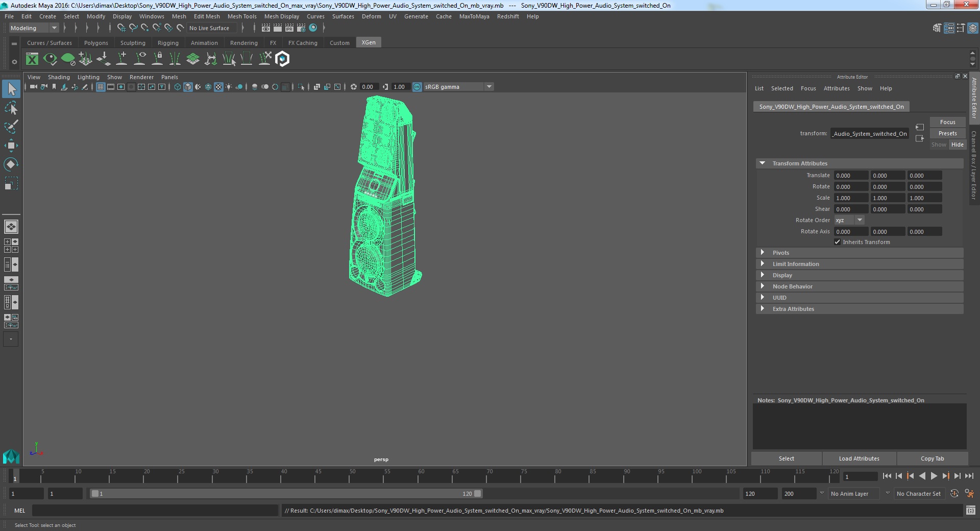Open the Modeling menu set dropdown
This screenshot has width=980, height=531.
34,28
